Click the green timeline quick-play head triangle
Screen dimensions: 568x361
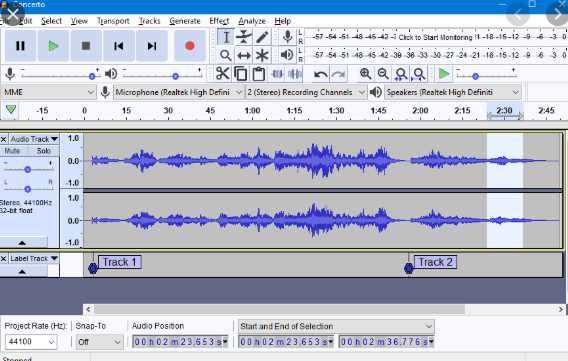(x=11, y=109)
